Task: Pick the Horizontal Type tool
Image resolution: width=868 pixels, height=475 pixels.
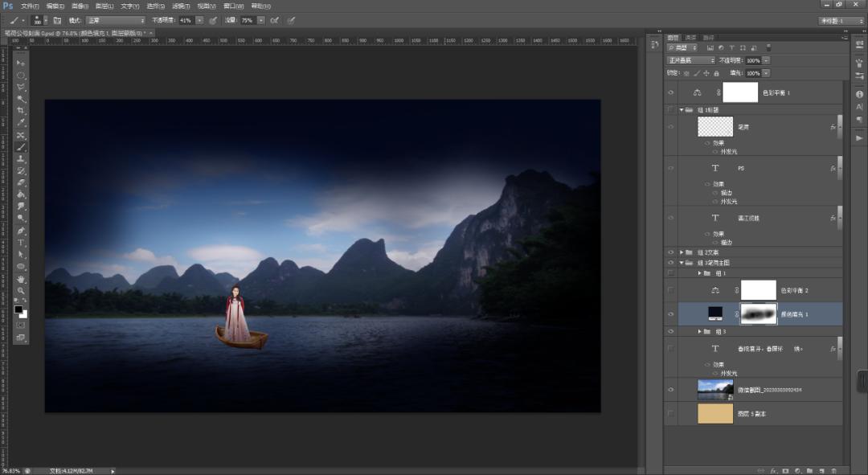Action: tap(21, 243)
